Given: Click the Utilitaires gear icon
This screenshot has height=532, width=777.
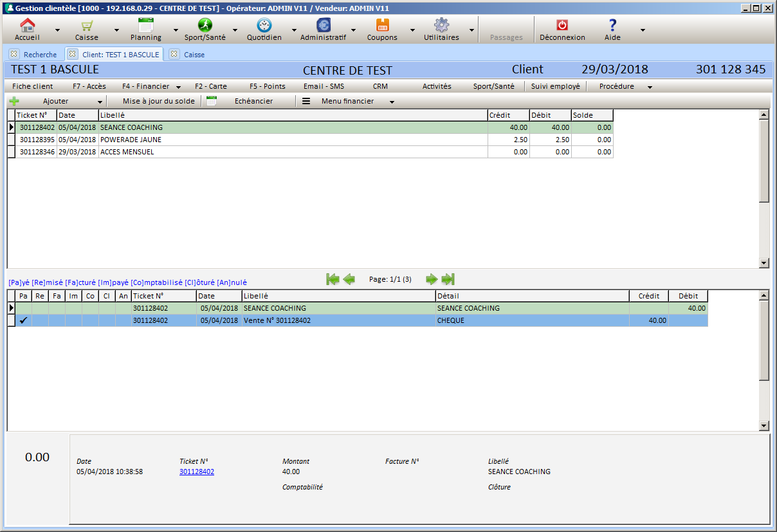Looking at the screenshot, I should coord(441,26).
